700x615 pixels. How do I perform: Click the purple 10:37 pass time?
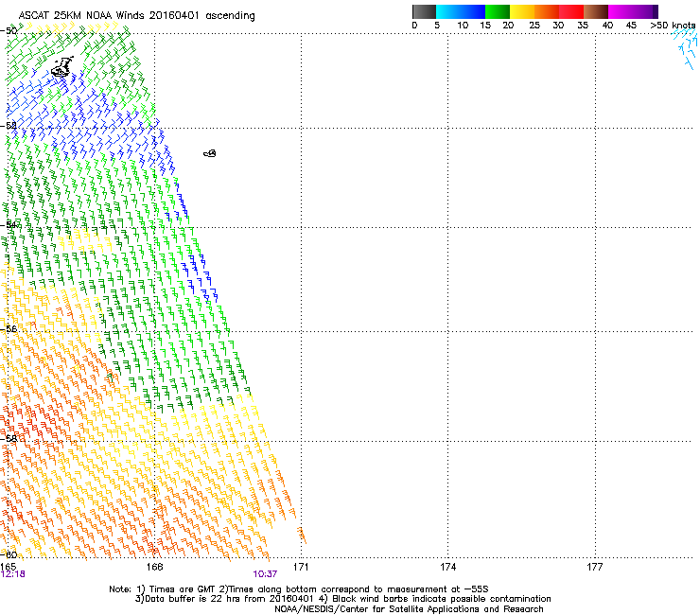click(x=265, y=574)
